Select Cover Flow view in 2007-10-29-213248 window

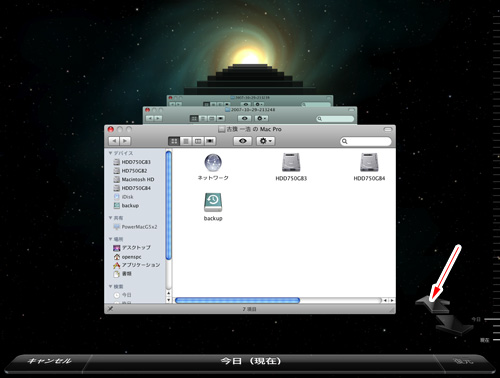click(x=220, y=118)
